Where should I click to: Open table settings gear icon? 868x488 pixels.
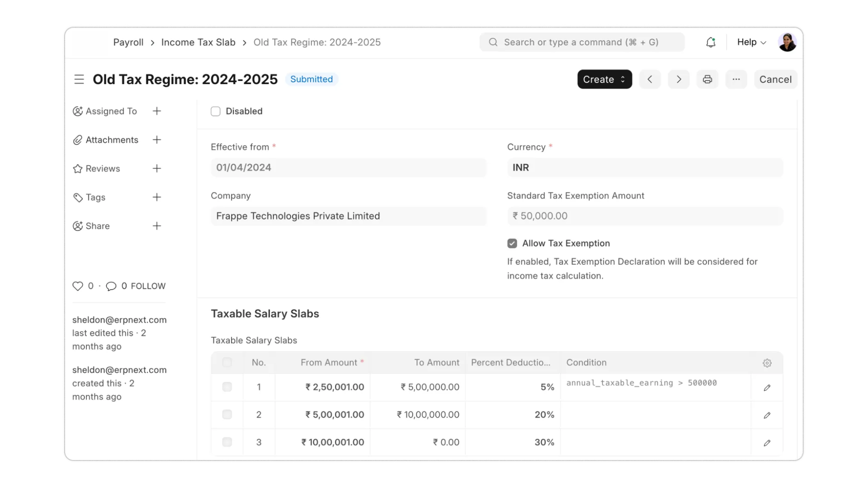coord(767,363)
